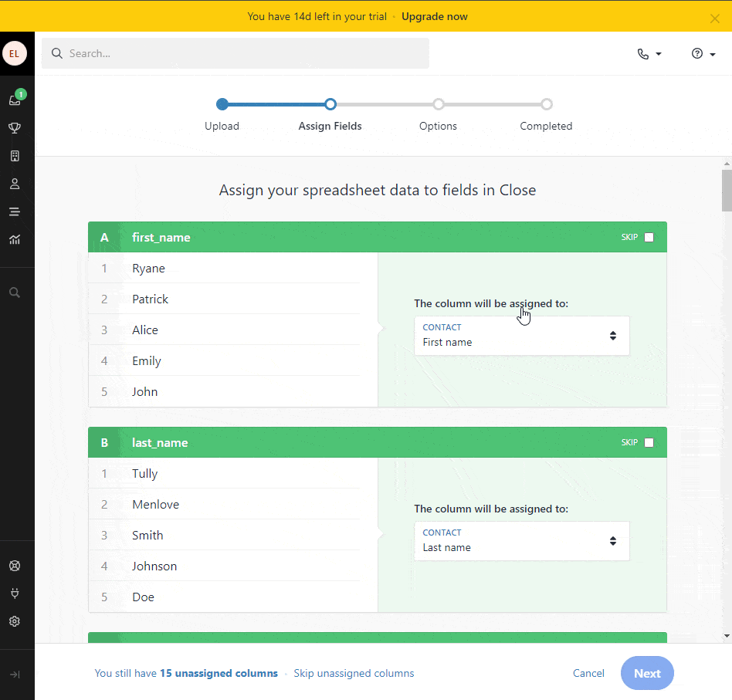Screen dimensions: 732x700
Task: Click the row value Tully
Action: 144,474
